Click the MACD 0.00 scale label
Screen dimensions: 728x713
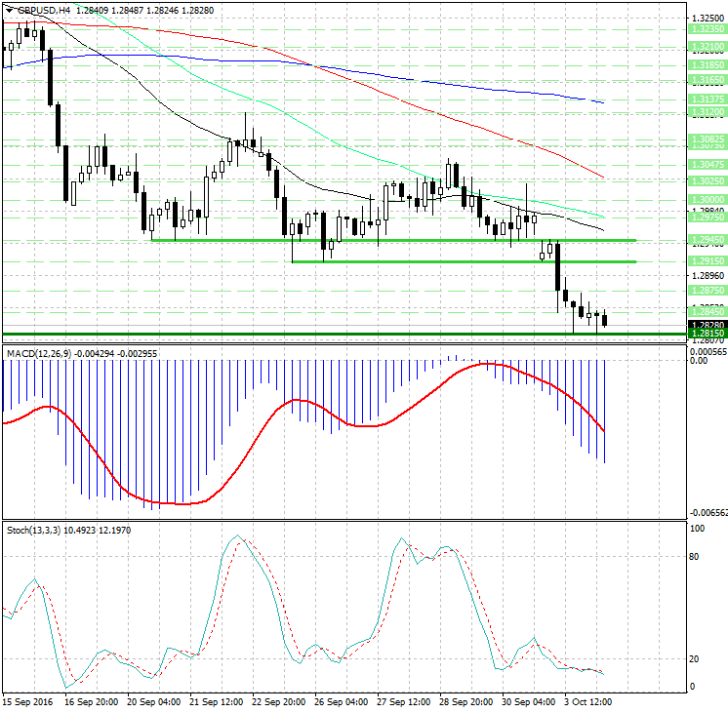tap(699, 361)
